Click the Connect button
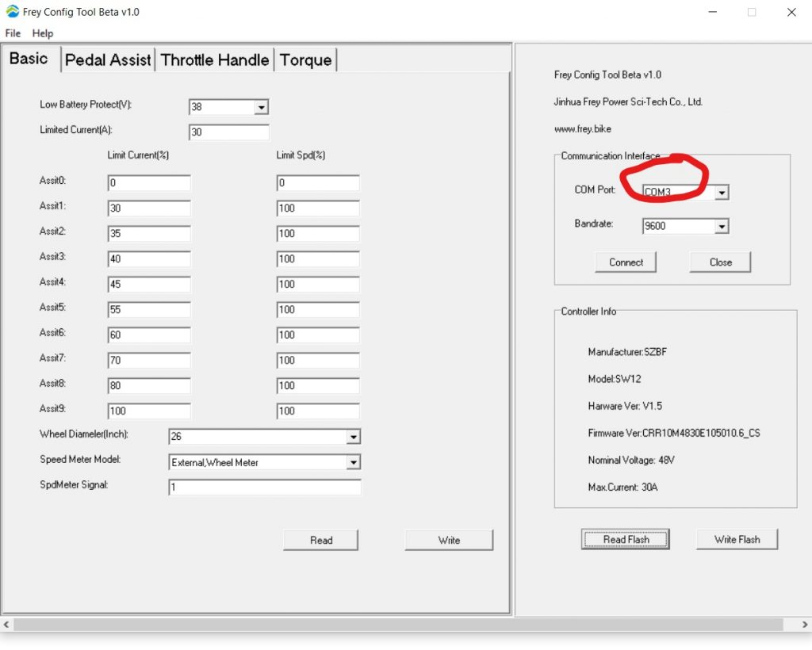The image size is (812, 650). (x=626, y=262)
